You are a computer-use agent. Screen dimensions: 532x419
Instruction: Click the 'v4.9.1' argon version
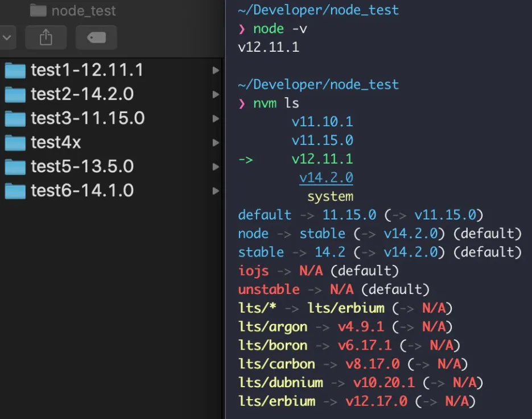[361, 327]
